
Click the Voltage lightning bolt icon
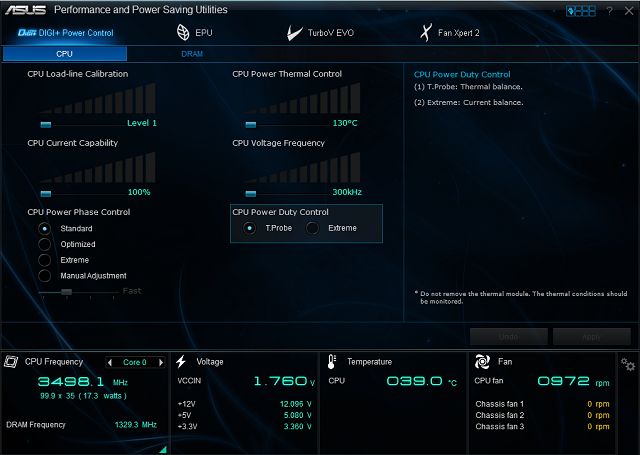[x=181, y=361]
